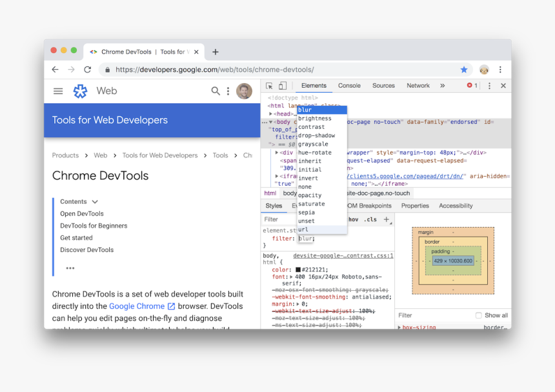The image size is (555, 392).
Task: Choose sepia from autocomplete list
Action: click(x=322, y=212)
